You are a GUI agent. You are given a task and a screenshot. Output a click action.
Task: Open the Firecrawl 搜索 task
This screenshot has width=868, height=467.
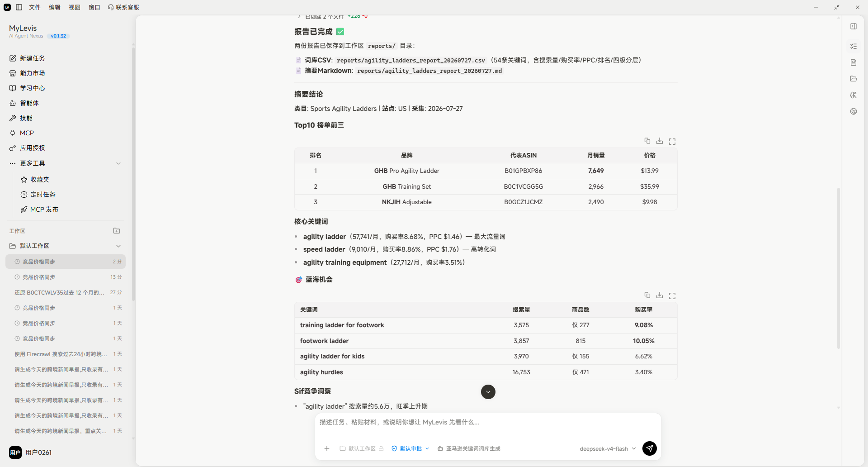(x=66, y=354)
